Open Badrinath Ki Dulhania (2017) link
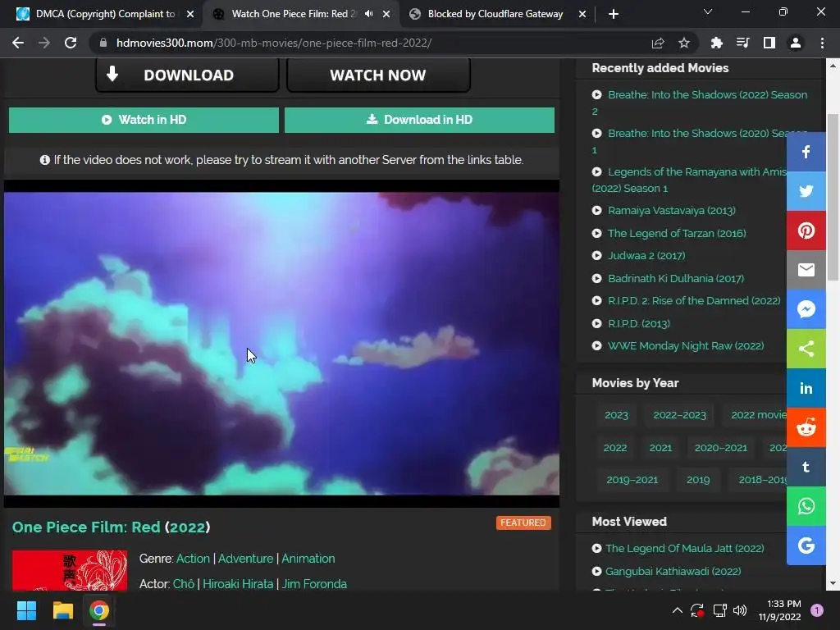Screen dimensions: 840x630 676,279
